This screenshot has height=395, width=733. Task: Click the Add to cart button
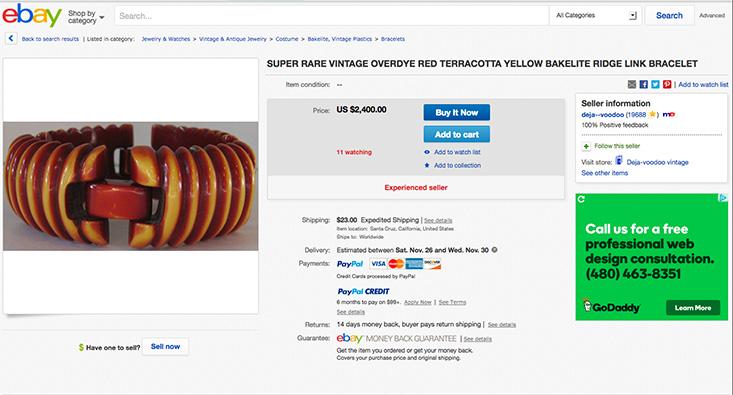(457, 135)
